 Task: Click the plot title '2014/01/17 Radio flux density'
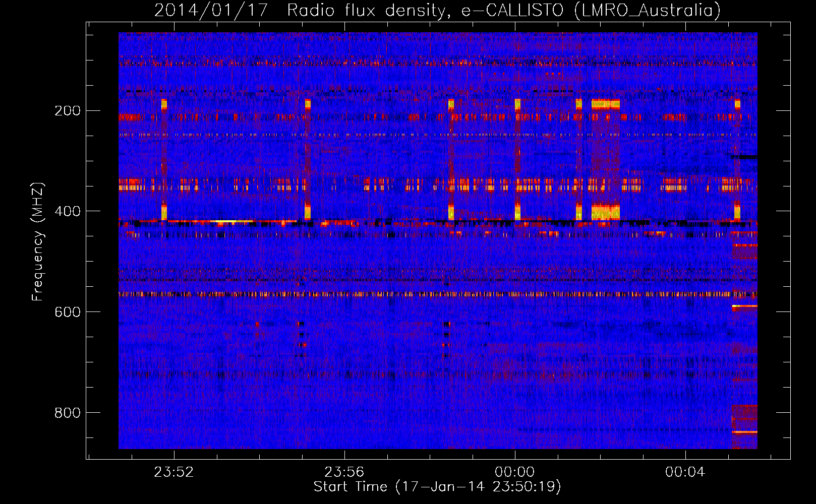tap(437, 10)
